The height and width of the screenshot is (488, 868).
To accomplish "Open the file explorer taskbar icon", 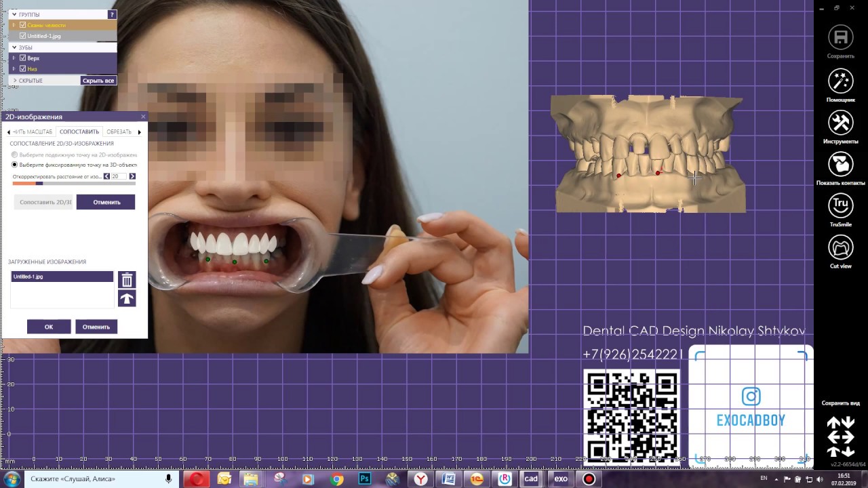I will point(251,479).
